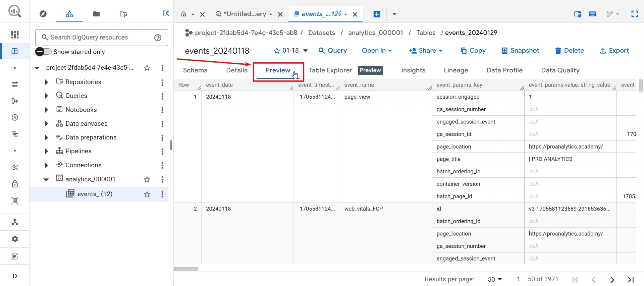
Task: Switch to the Schema tab
Action: (x=195, y=70)
